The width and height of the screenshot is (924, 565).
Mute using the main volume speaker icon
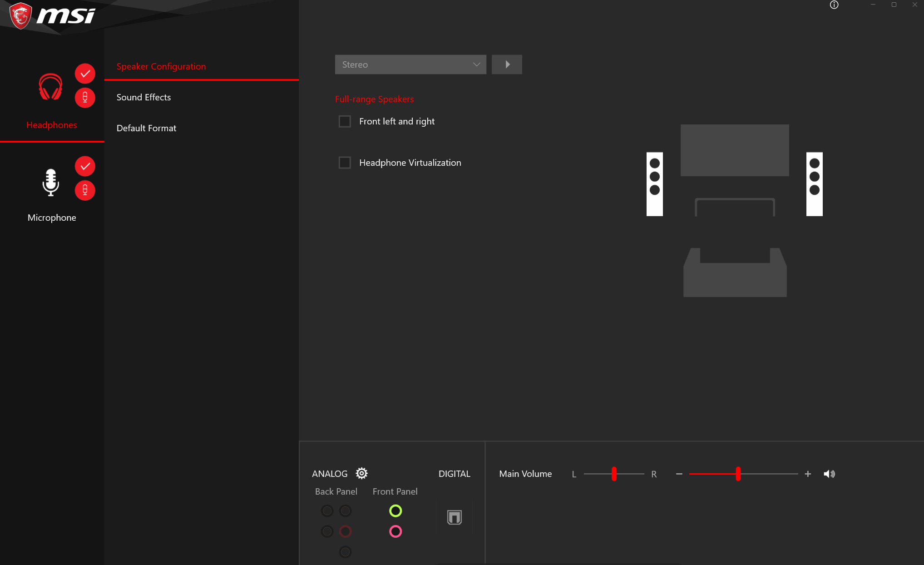pos(829,474)
